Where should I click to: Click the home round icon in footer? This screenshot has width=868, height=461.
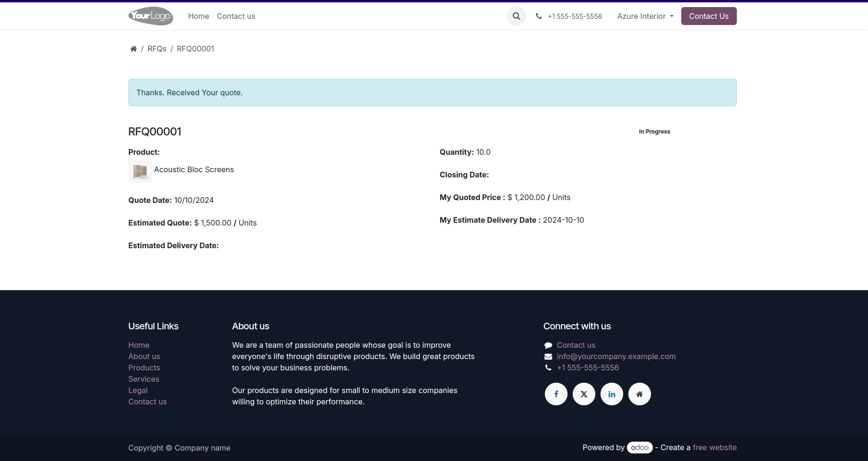click(640, 394)
